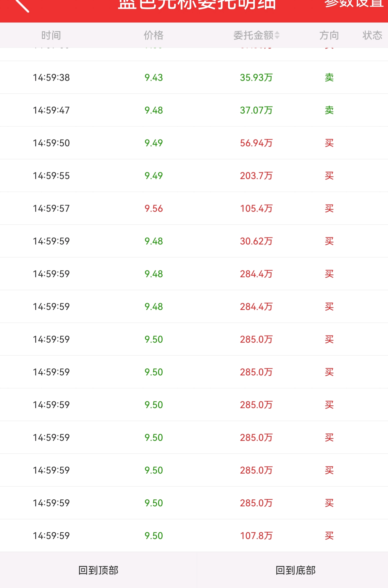Tap the 56.94万 buy order amount
Screen dimensions: 388x588
(256, 143)
